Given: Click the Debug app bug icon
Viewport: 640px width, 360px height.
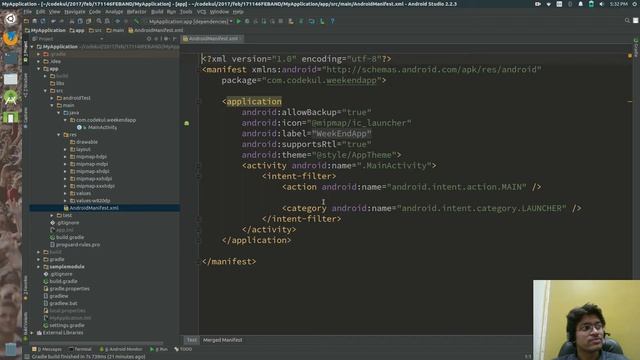Looking at the screenshot, I should pos(247,21).
